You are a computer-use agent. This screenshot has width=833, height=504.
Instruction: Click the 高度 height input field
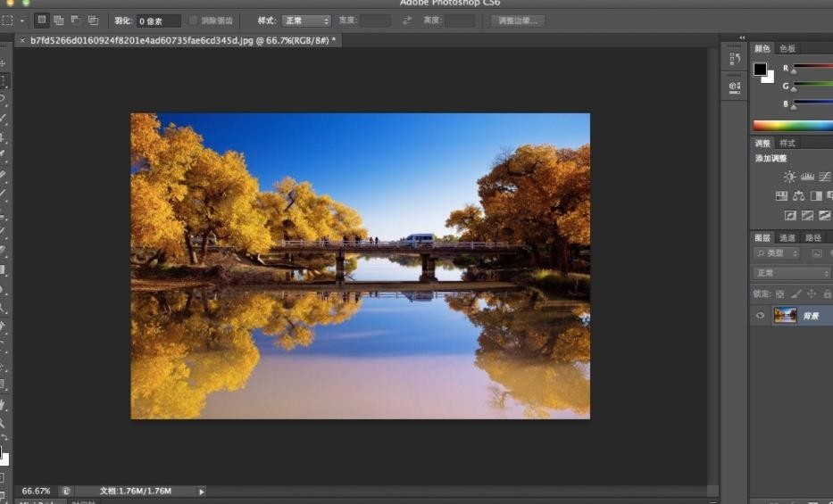pos(460,21)
